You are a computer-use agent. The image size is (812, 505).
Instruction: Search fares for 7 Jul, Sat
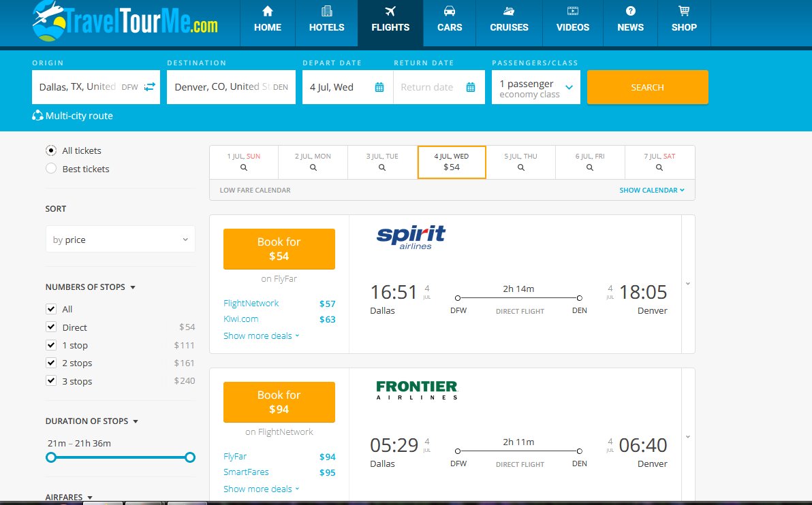[x=659, y=162]
